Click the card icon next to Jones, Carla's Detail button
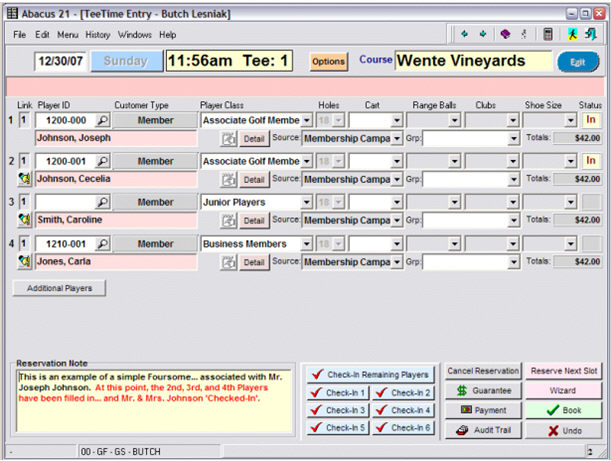Screen dimensions: 611x461 (x=229, y=262)
